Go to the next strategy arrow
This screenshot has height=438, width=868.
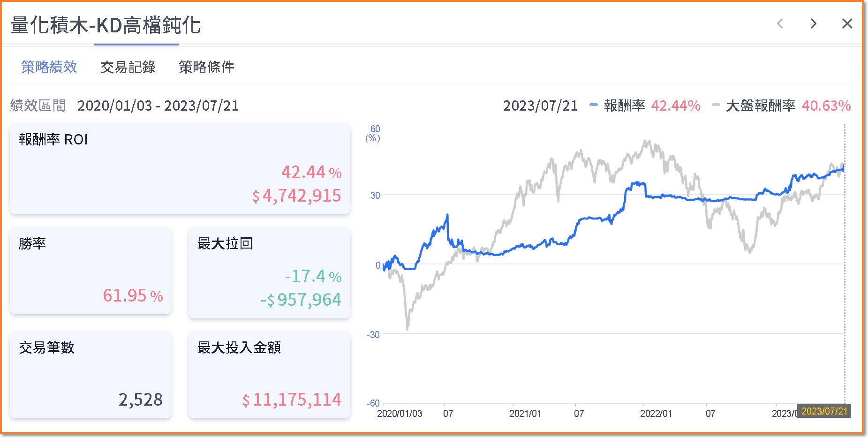click(814, 23)
